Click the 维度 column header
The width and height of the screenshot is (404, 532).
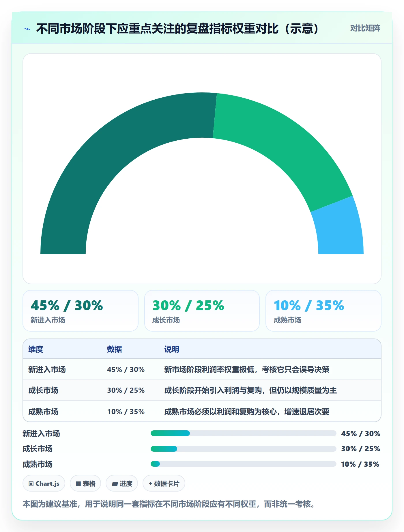(36, 349)
